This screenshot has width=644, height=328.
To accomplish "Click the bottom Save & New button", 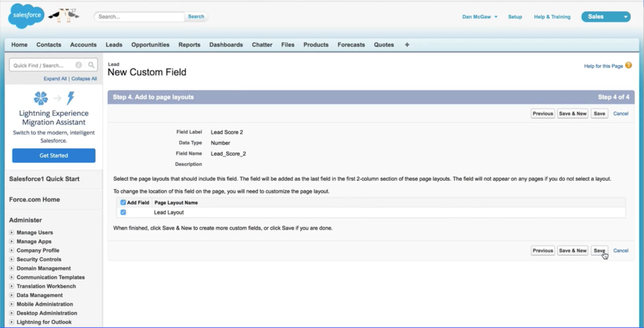I will pyautogui.click(x=572, y=250).
